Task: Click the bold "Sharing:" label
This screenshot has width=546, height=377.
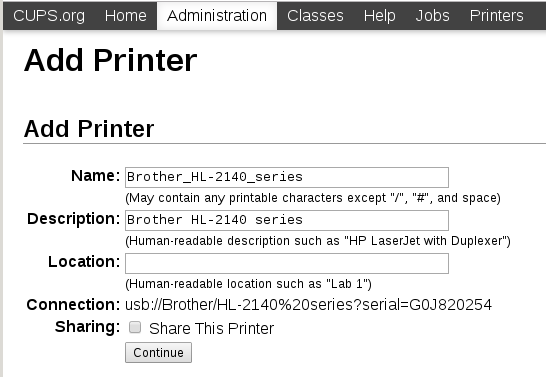Action: pos(87,327)
